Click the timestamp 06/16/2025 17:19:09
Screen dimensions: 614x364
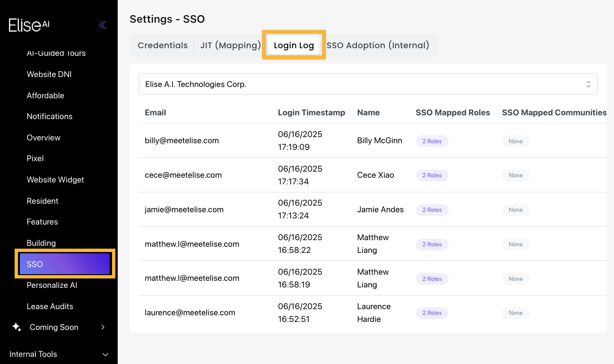300,141
